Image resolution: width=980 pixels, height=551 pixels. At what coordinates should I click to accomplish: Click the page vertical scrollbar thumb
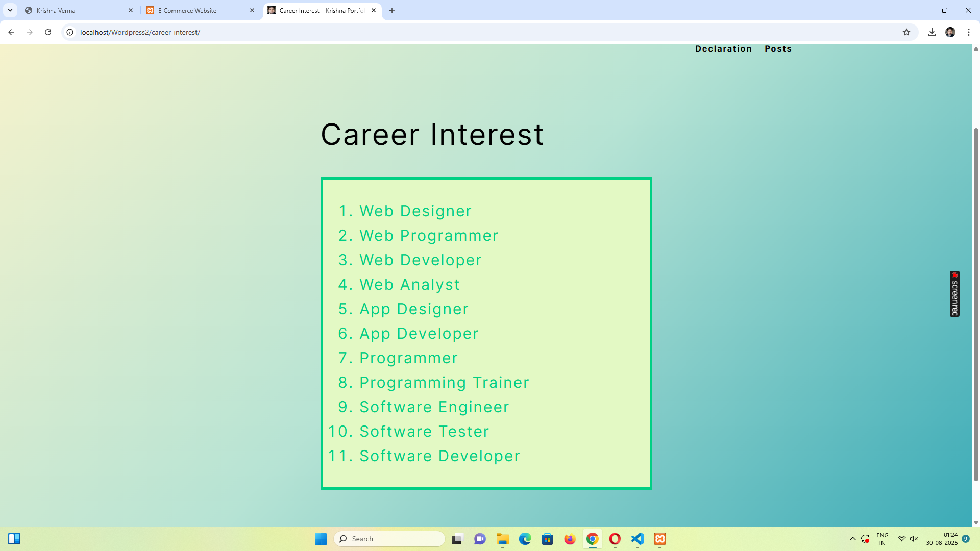(x=976, y=304)
